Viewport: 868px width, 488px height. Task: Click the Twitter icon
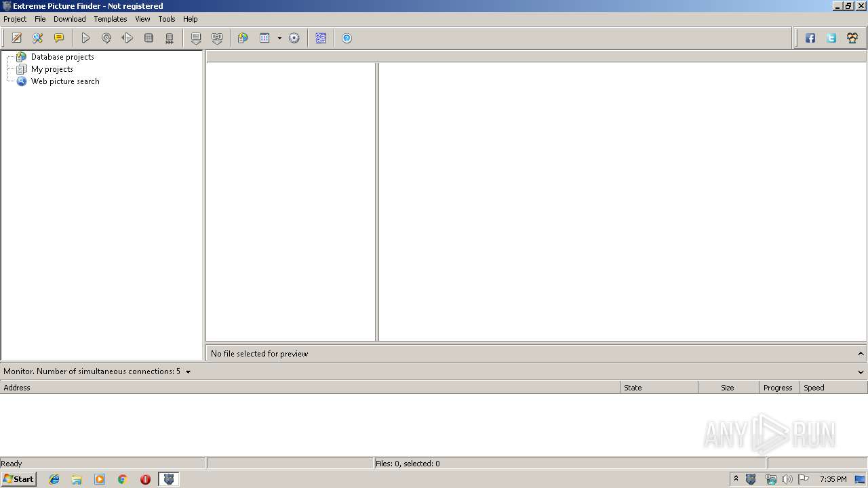point(831,39)
